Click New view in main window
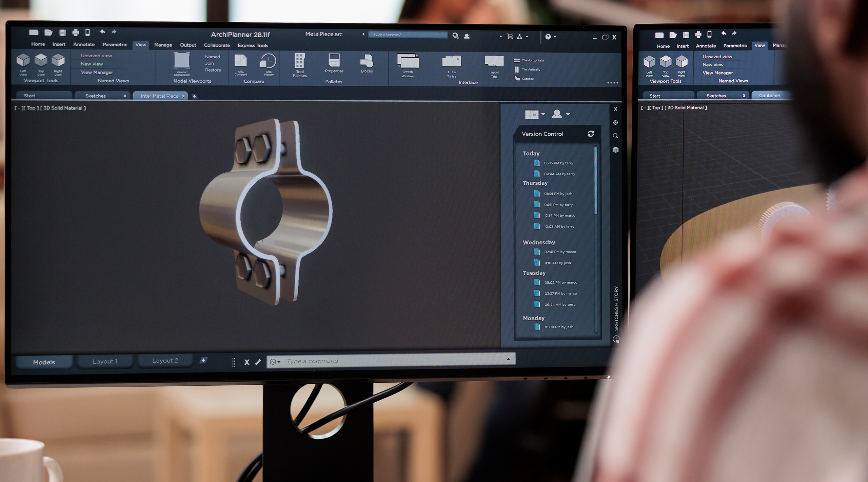868x482 pixels. [92, 64]
